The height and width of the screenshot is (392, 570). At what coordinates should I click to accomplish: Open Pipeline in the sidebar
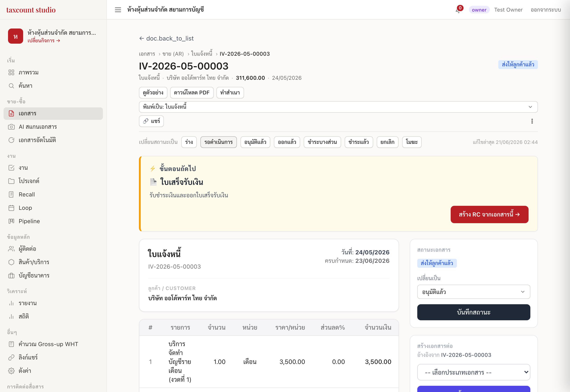[53, 221]
